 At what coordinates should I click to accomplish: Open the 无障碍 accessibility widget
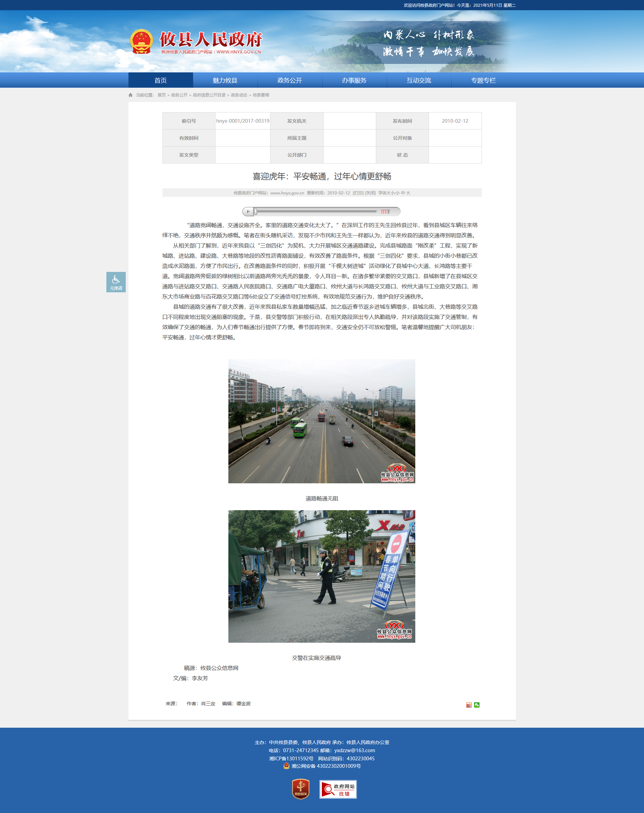(116, 282)
